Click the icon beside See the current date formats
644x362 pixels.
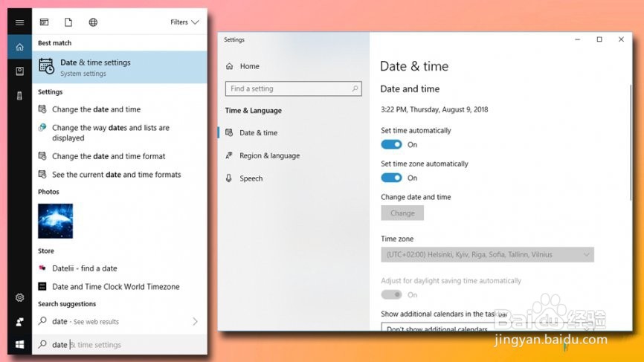coord(42,175)
